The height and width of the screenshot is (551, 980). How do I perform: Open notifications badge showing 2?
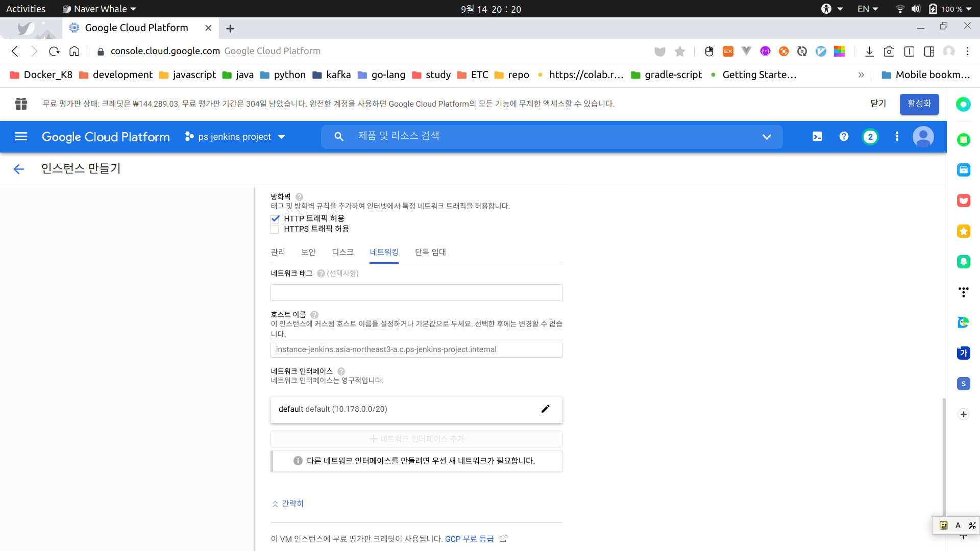point(870,137)
